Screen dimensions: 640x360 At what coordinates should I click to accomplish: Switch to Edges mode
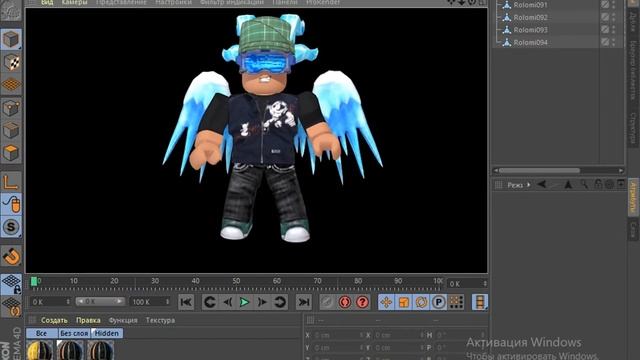pos(11,131)
